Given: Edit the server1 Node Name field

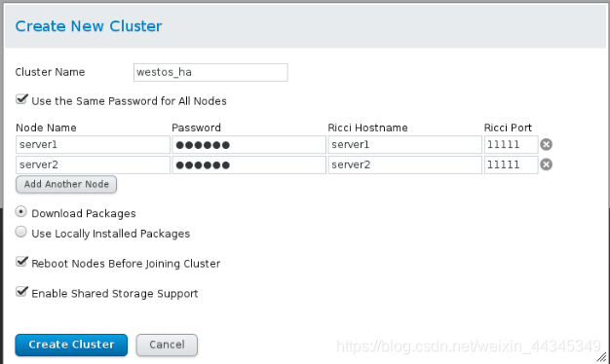Looking at the screenshot, I should point(93,145).
